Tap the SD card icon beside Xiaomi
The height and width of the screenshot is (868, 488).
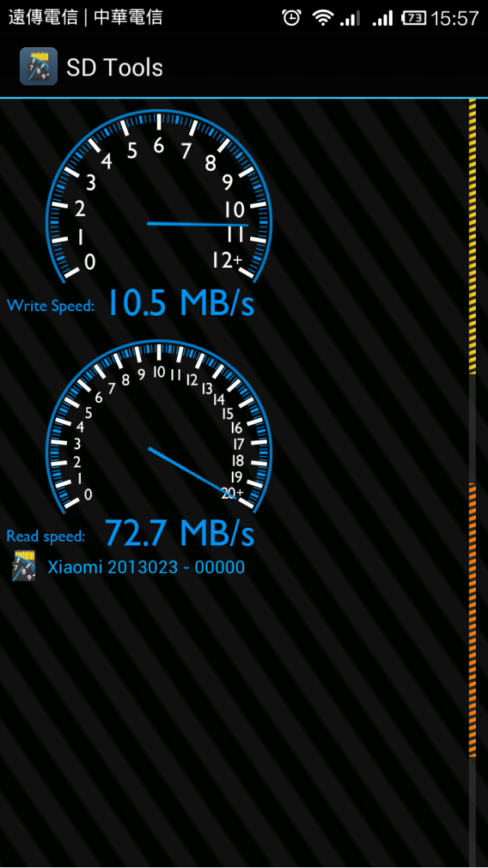click(24, 566)
